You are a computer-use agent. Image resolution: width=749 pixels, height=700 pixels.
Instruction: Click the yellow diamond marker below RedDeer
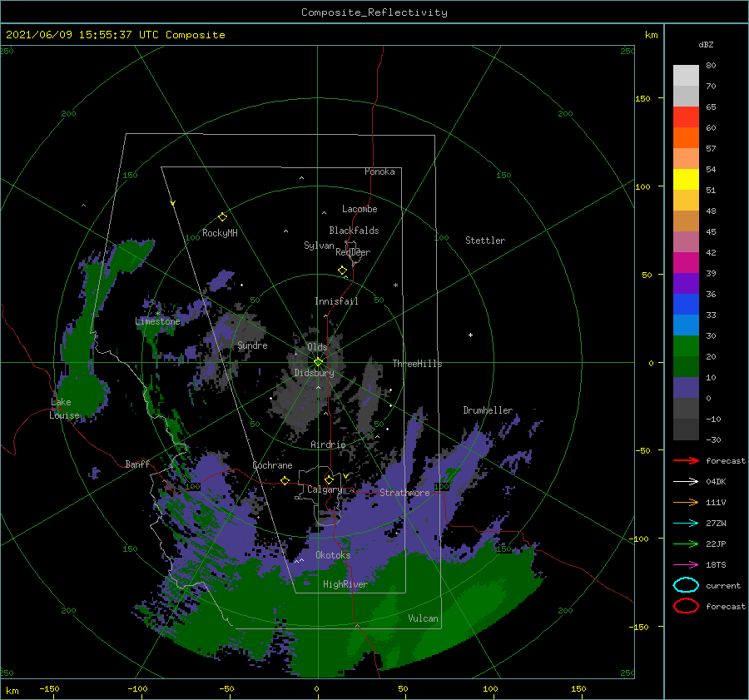(x=343, y=271)
